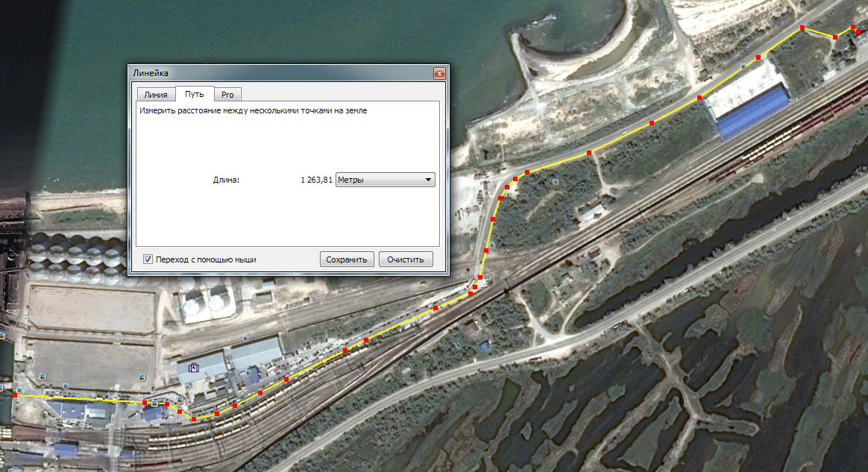Open photo icon at right edge of empty field
This screenshot has width=868, height=472.
[x=142, y=376]
